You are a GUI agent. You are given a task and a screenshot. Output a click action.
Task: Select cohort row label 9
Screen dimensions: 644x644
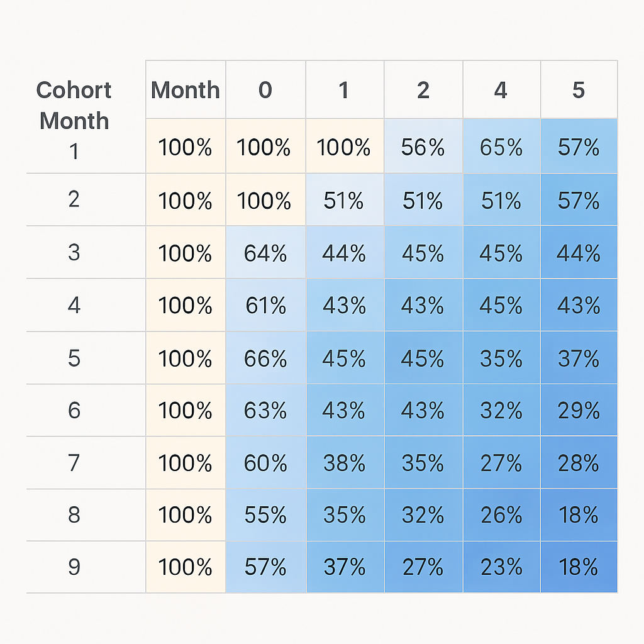click(74, 567)
